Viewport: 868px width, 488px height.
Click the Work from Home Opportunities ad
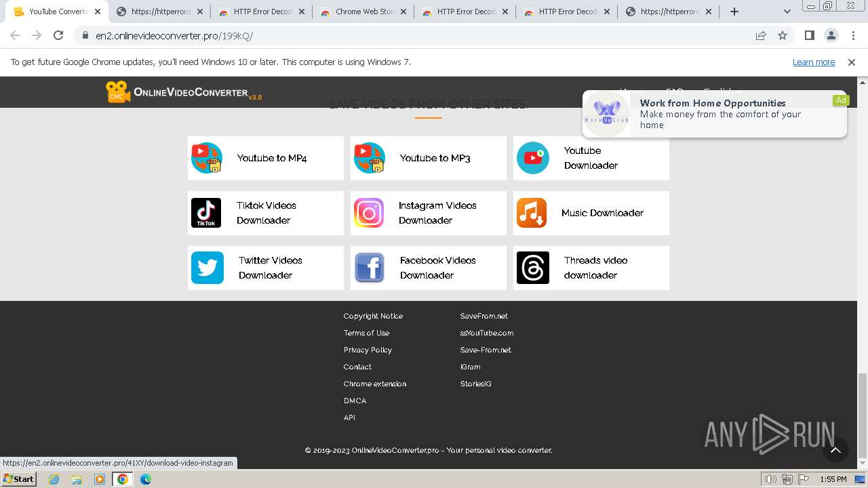pyautogui.click(x=715, y=114)
